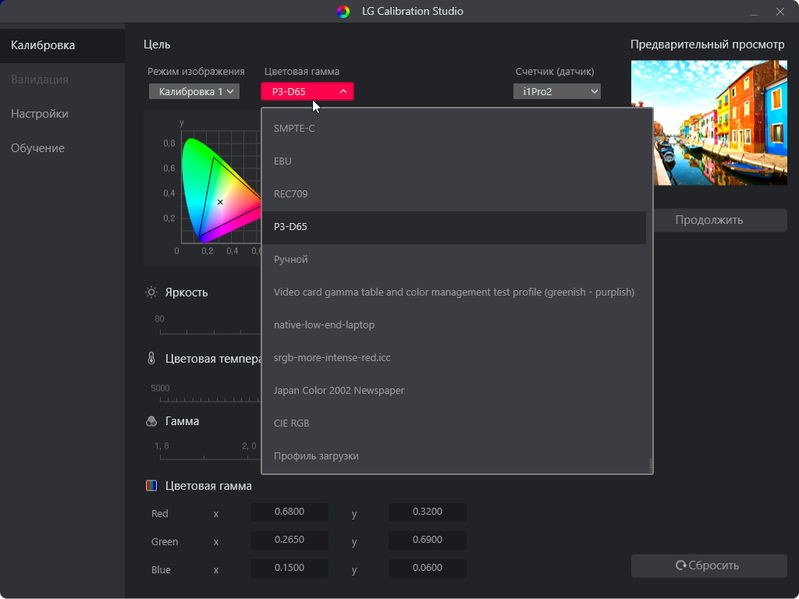Pick native-low-end-laptop profile

[x=454, y=325]
